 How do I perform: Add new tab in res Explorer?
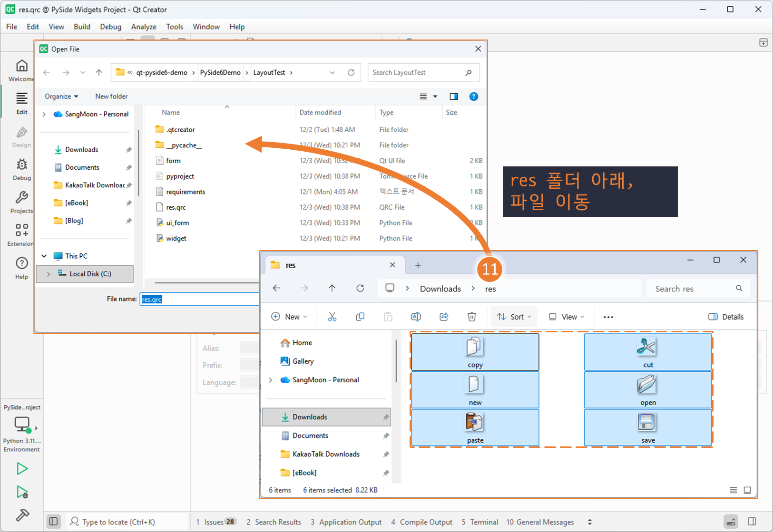click(418, 265)
